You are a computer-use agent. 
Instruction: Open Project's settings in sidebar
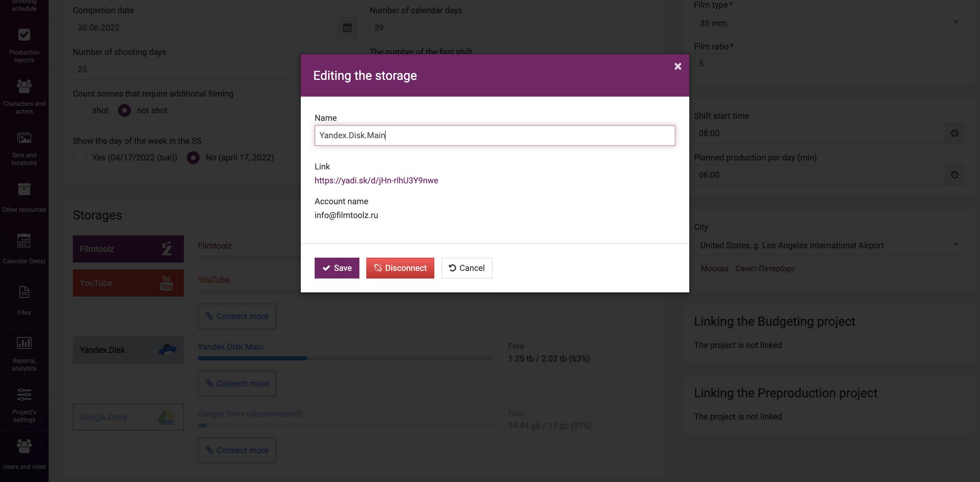pos(24,406)
